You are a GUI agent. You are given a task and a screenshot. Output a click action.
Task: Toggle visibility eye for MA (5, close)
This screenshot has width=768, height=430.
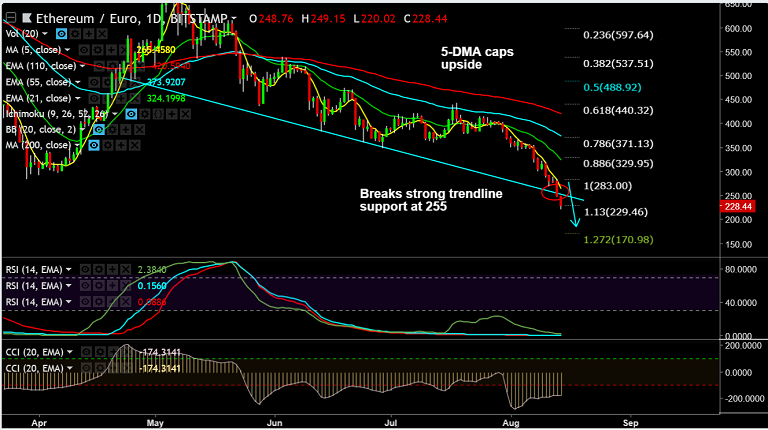coord(84,50)
